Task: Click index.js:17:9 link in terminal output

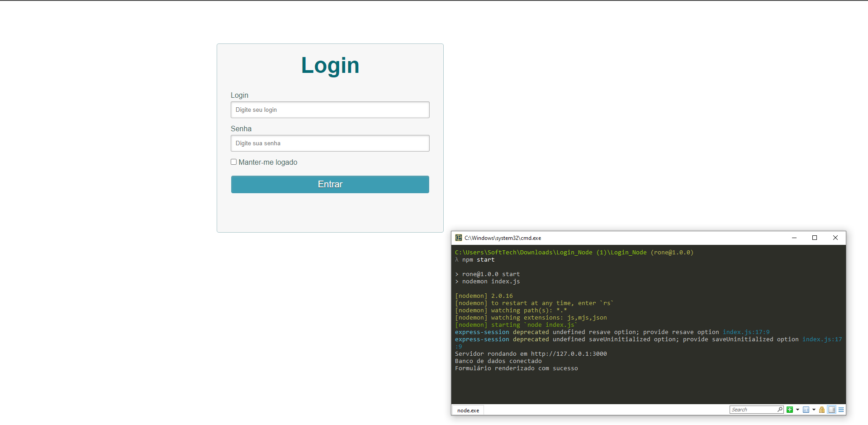Action: pyautogui.click(x=746, y=332)
